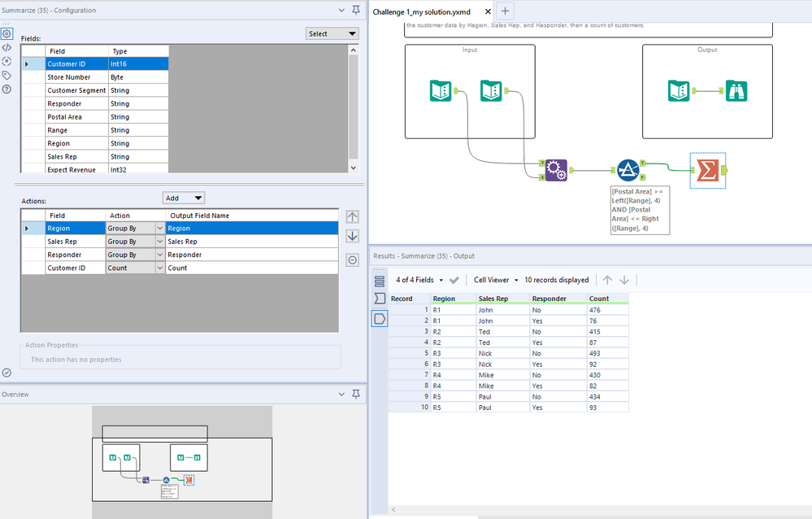Pin the Configuration panel
The image size is (812, 519).
[355, 10]
